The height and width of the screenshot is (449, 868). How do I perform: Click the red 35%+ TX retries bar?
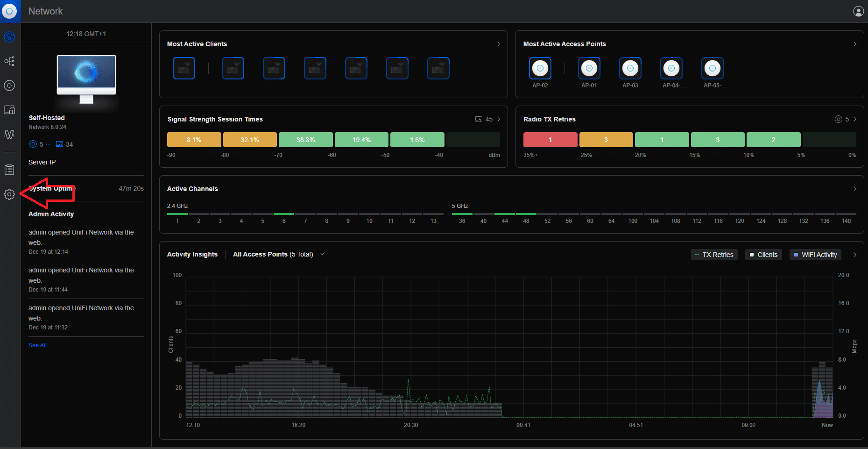[550, 140]
